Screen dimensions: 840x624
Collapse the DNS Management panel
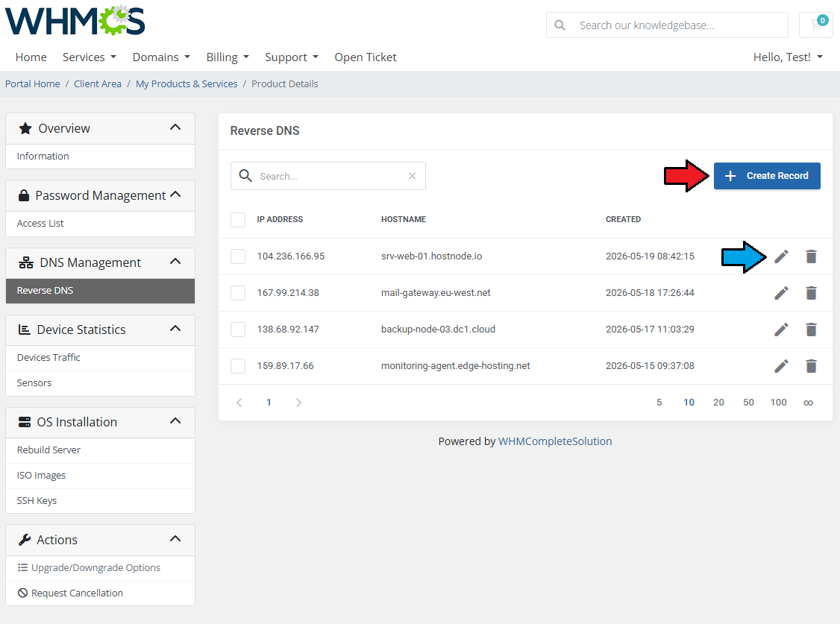(175, 262)
